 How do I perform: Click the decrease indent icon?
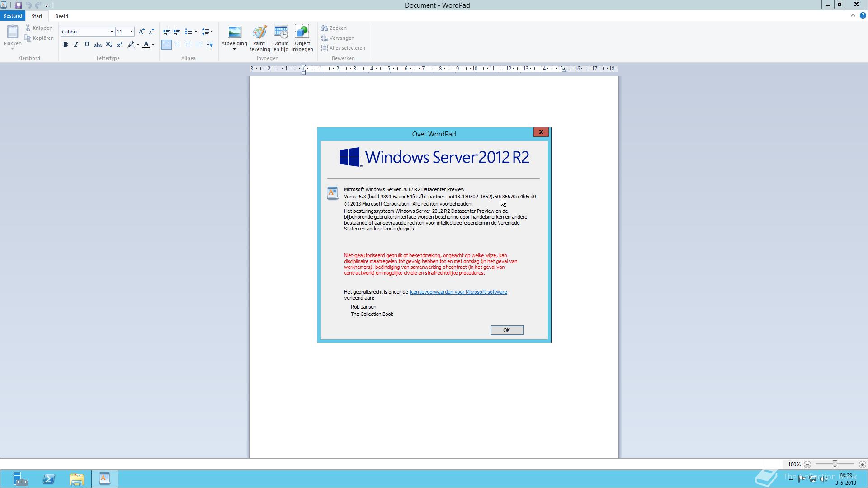pyautogui.click(x=167, y=32)
